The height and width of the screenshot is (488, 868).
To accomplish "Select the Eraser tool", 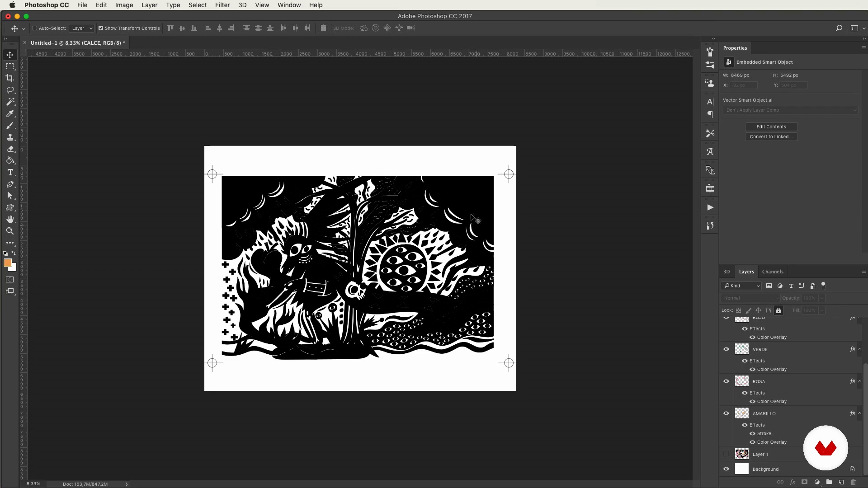I will point(10,149).
